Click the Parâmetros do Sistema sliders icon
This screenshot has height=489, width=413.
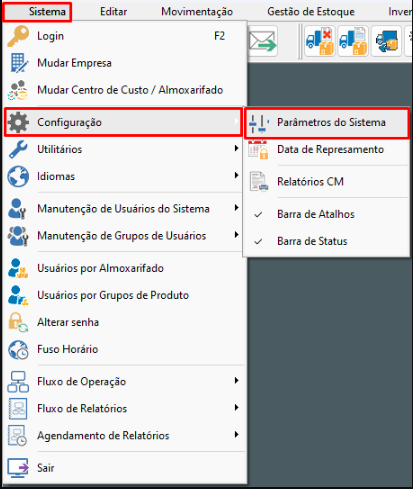point(259,123)
